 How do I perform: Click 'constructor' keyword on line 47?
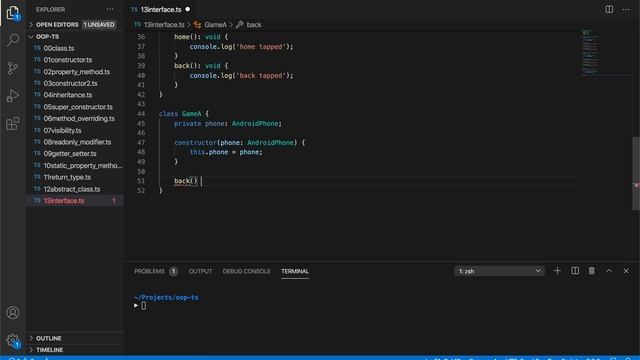(x=196, y=142)
